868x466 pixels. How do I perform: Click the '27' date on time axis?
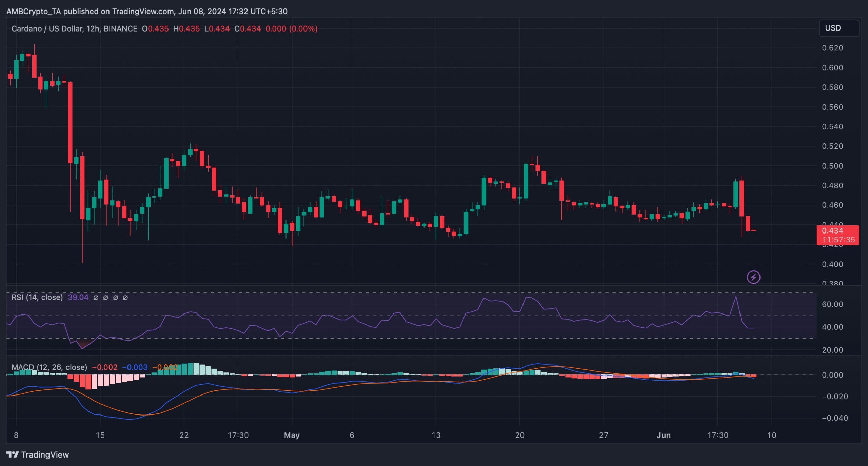(604, 435)
